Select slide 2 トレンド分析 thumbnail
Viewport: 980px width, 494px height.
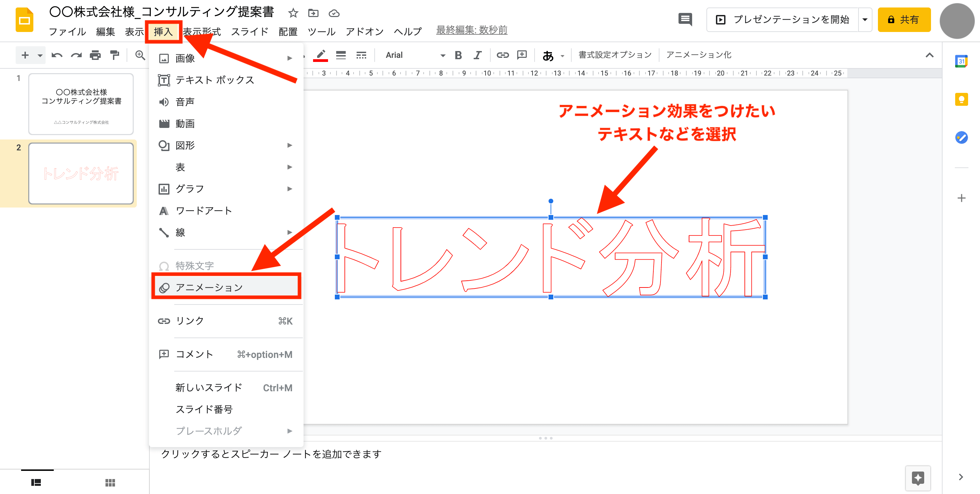coord(81,174)
